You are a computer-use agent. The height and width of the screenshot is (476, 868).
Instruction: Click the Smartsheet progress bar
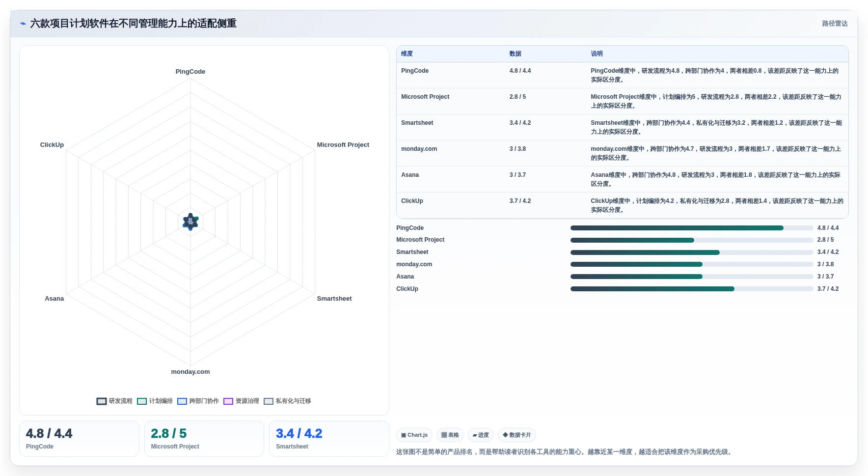tap(692, 252)
